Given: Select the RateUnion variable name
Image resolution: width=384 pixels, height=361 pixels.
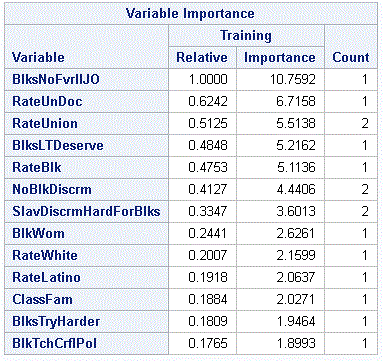Looking at the screenshot, I should coord(45,123).
